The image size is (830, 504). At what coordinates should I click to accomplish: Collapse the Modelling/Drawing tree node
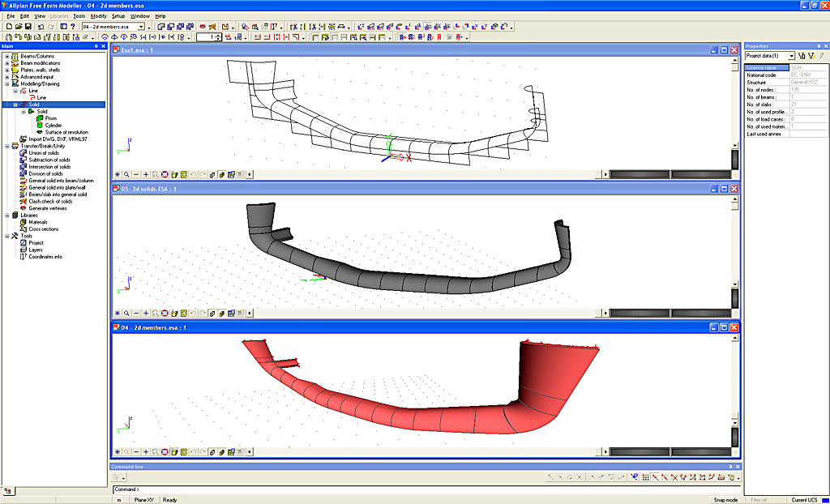(x=6, y=83)
